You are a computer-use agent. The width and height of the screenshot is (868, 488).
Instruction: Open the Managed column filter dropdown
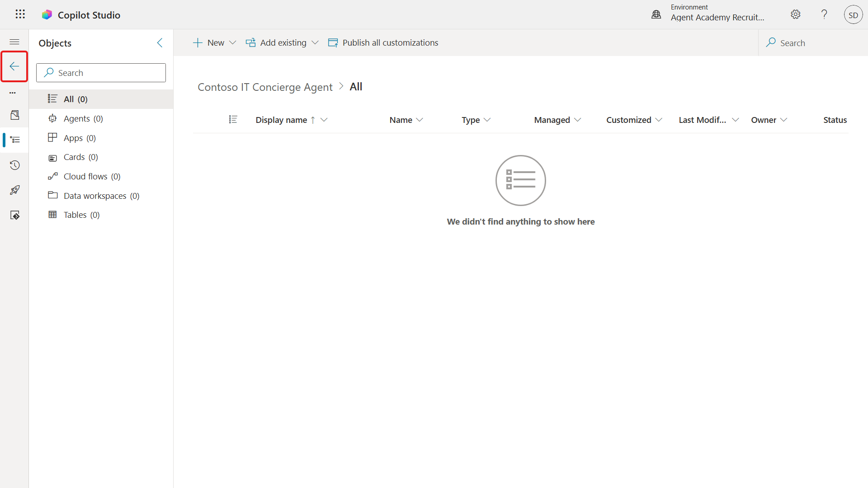[577, 120]
